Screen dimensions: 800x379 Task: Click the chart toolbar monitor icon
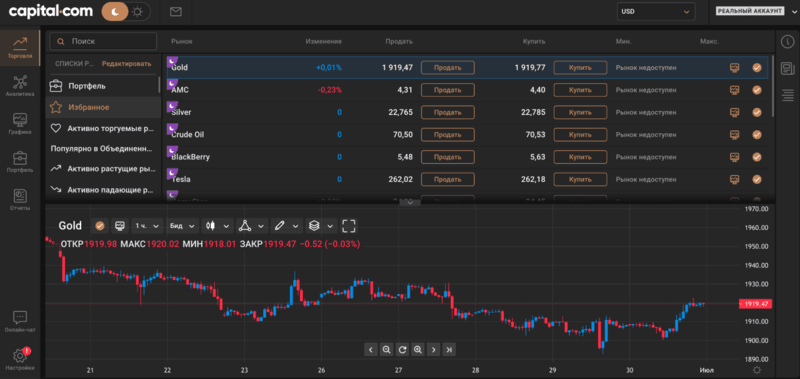[120, 225]
